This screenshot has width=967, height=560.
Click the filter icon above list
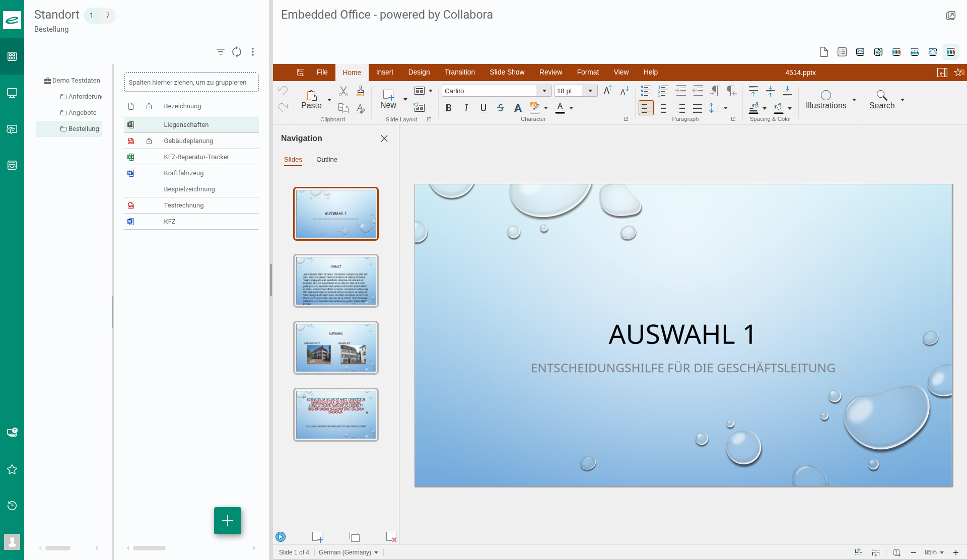pyautogui.click(x=220, y=52)
